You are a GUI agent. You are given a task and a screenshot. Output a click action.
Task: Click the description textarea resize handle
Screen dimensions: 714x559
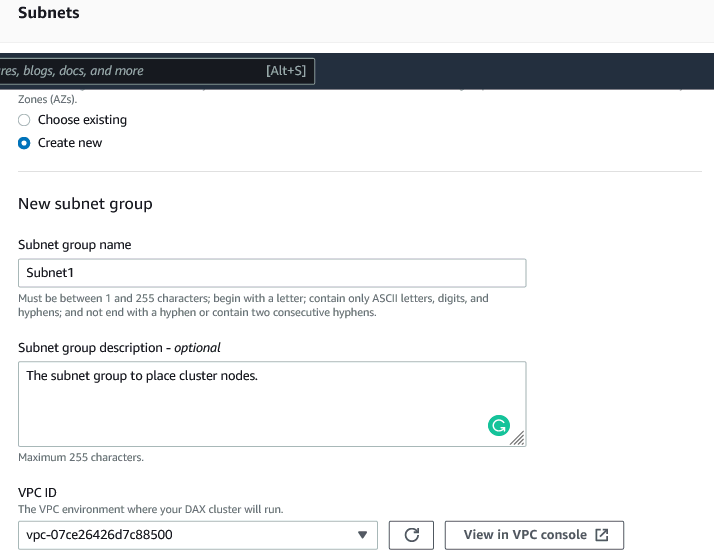pos(517,438)
